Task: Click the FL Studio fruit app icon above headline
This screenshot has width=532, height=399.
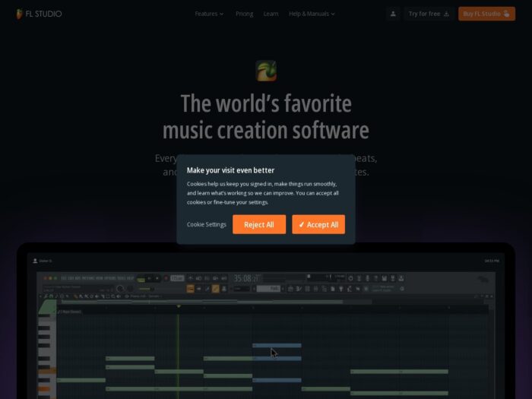Action: tap(266, 71)
